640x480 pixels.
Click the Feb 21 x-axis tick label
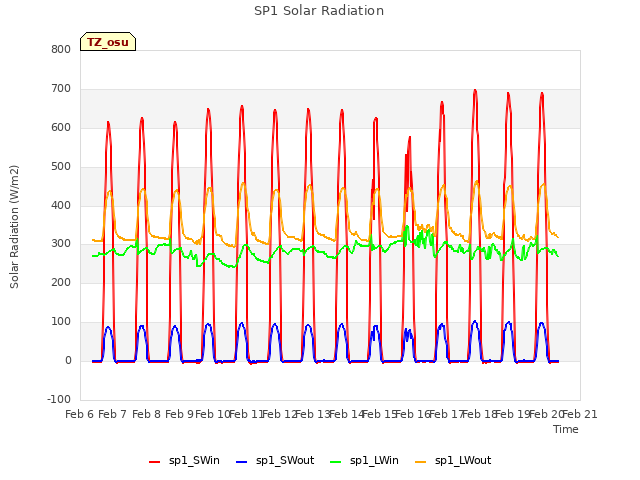(x=580, y=414)
